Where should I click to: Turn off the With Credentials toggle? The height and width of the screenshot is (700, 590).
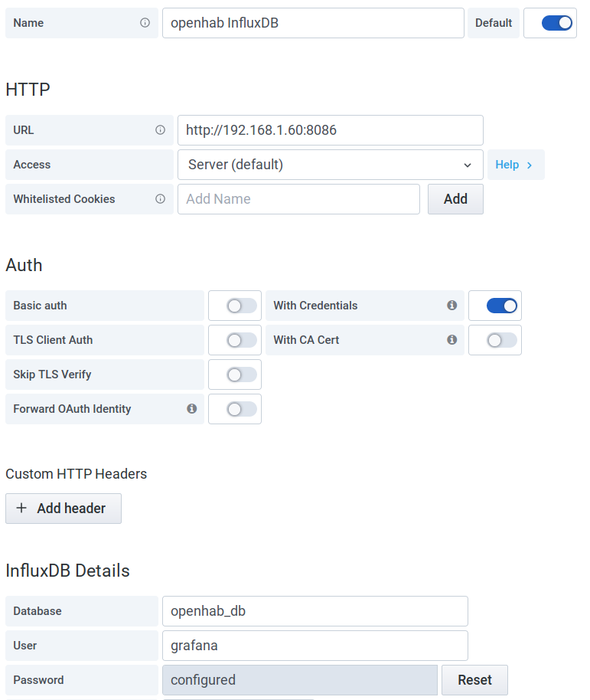[502, 306]
